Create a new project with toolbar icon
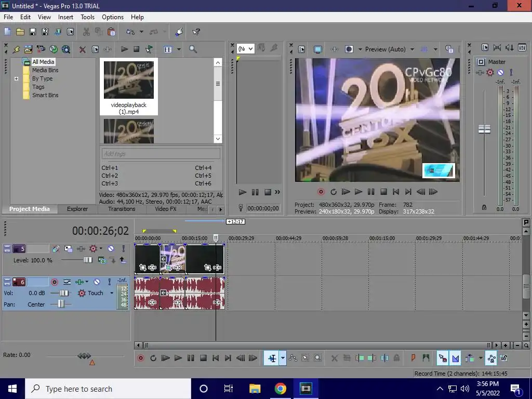532x399 pixels. point(7,32)
